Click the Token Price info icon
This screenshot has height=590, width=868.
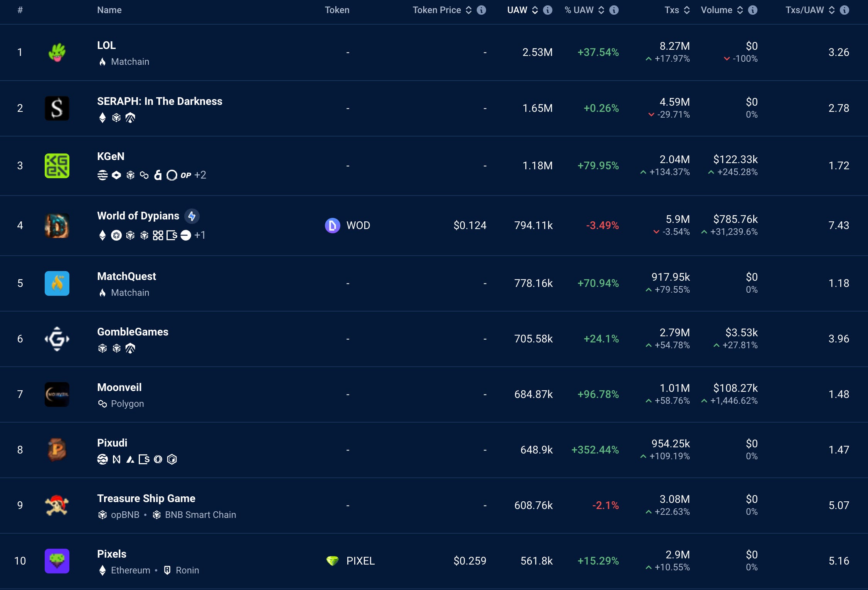coord(481,10)
